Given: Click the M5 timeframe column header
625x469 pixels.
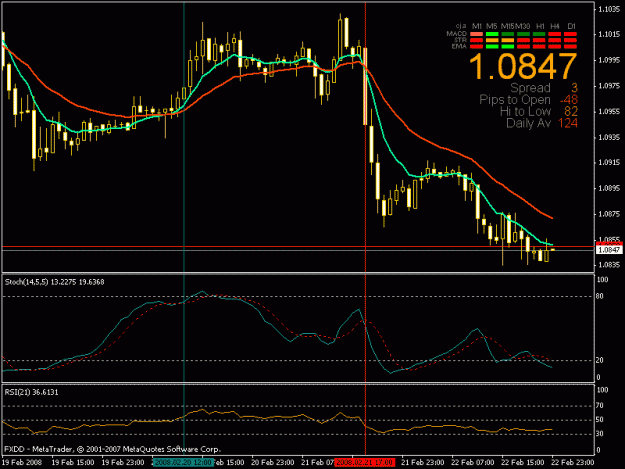Looking at the screenshot, I should pos(491,26).
